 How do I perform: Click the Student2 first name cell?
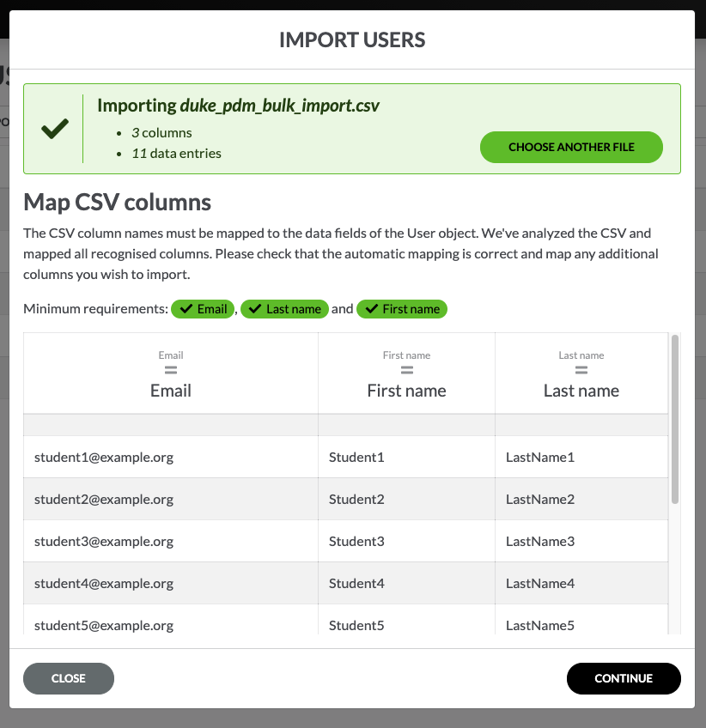click(356, 500)
